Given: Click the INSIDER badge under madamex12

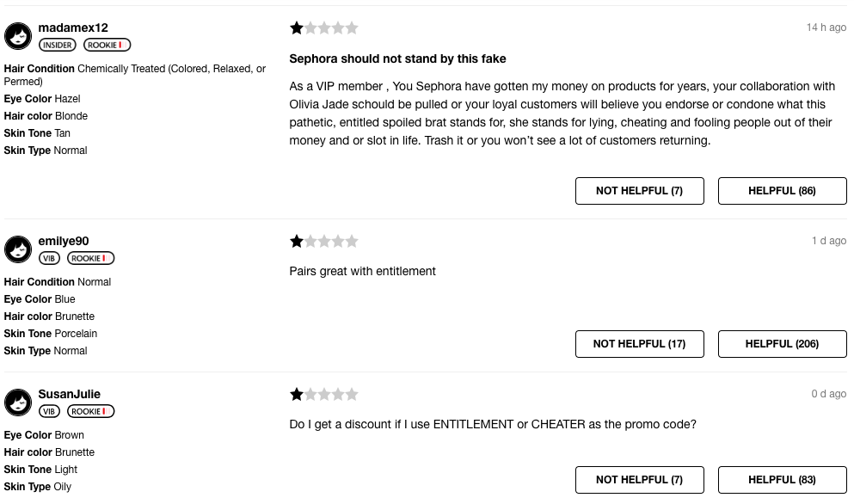Looking at the screenshot, I should coord(57,46).
